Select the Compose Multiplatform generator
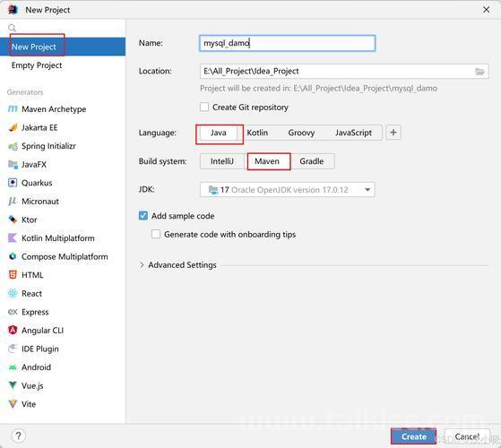501x448 pixels. point(58,257)
